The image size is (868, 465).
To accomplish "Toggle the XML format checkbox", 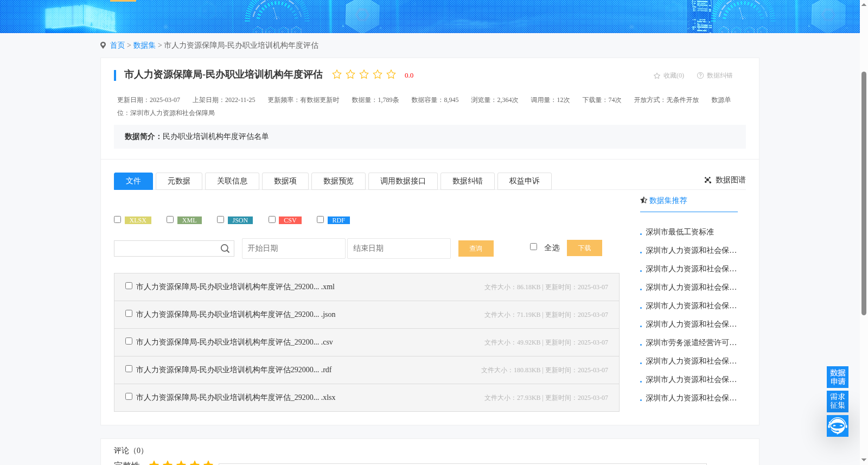I will tap(170, 219).
